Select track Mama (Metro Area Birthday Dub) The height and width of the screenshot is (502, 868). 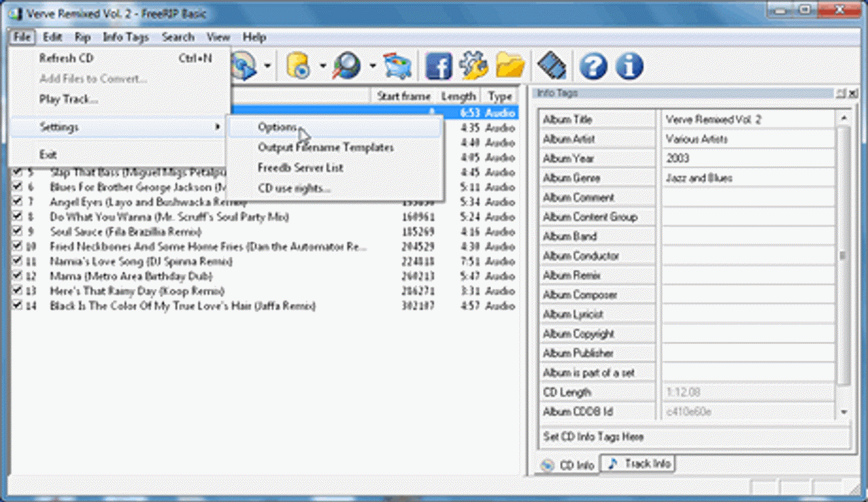131,277
